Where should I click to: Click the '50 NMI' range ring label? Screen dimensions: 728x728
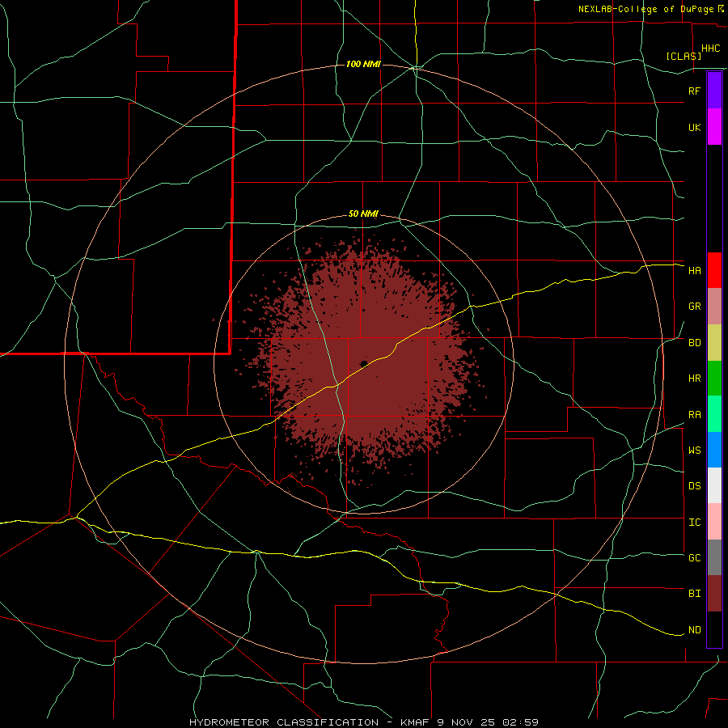click(363, 214)
